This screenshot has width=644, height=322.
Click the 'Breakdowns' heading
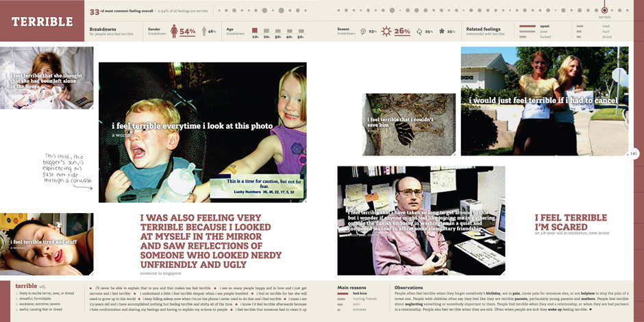pyautogui.click(x=103, y=29)
